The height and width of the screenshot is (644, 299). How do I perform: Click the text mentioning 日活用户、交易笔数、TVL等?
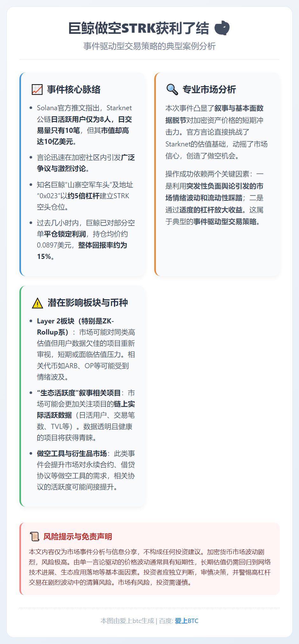point(86,421)
